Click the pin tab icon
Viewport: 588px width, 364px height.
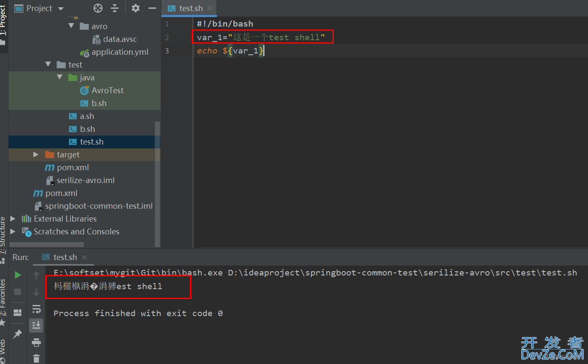click(18, 334)
